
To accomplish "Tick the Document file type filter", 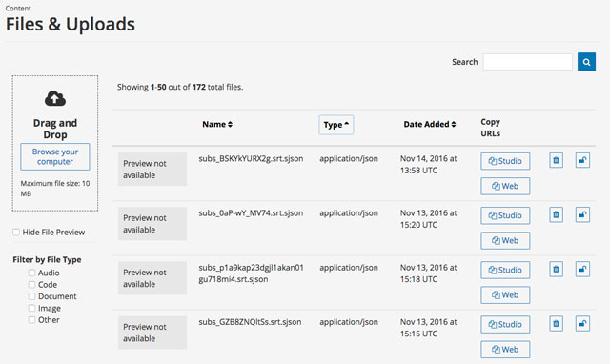I will coord(31,296).
